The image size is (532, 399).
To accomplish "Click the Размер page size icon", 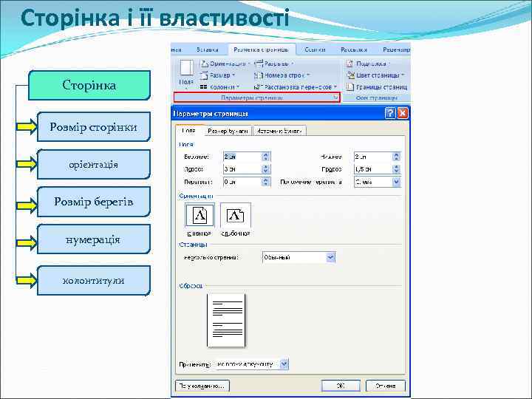I will (x=204, y=75).
